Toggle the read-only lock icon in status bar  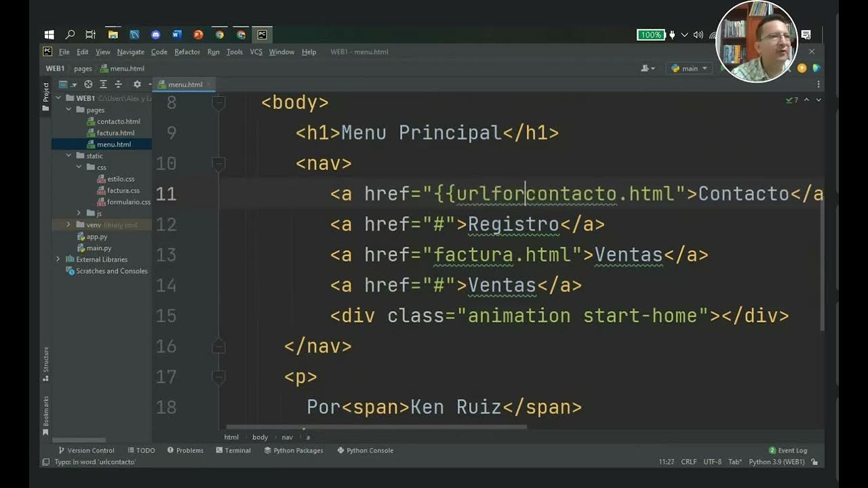(x=814, y=462)
